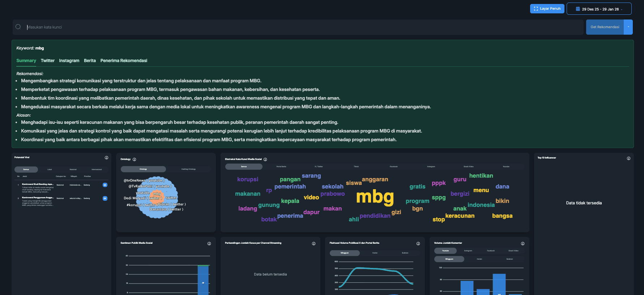Viewport: 644px width, 295px height.
Task: Select the Summary tab
Action: [x=26, y=61]
